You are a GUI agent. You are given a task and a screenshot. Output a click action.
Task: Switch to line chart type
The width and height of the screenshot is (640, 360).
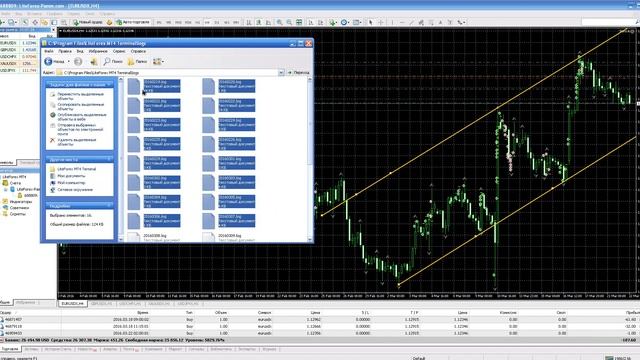tap(268, 22)
